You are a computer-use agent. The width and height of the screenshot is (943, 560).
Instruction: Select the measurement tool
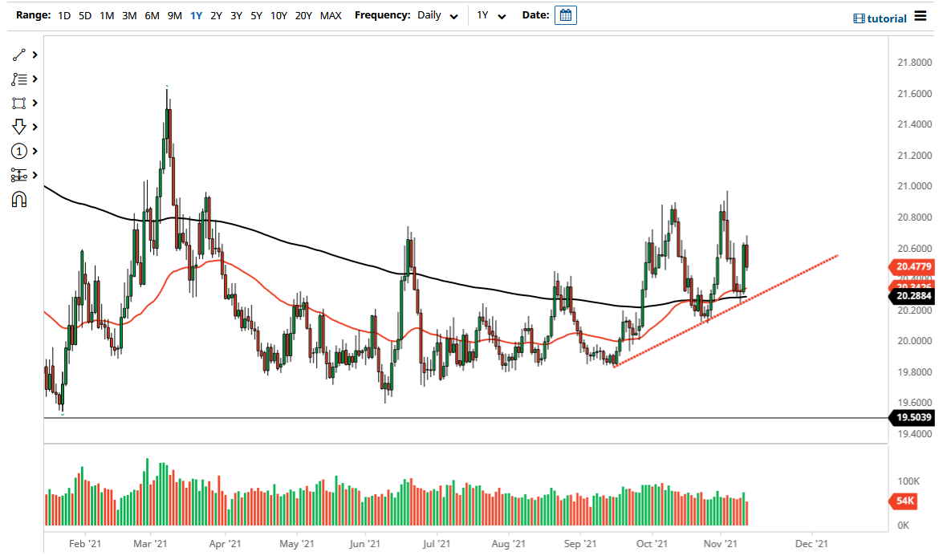pyautogui.click(x=20, y=175)
